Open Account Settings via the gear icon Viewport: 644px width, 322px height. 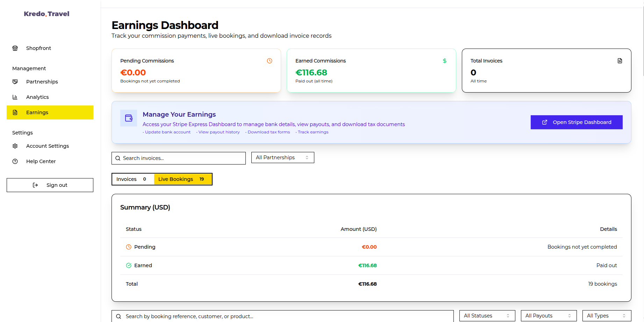(x=15, y=146)
